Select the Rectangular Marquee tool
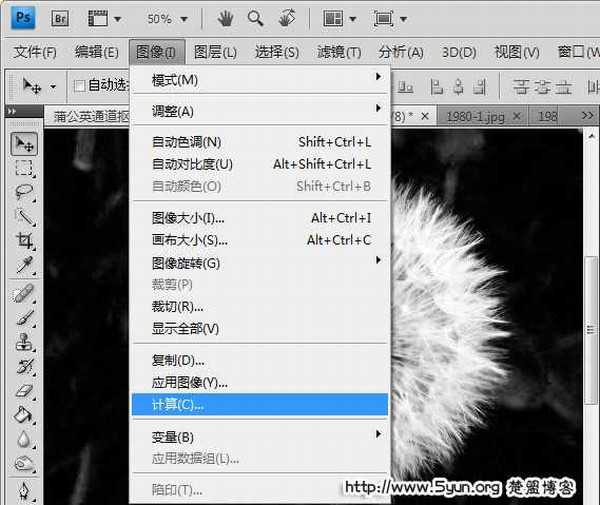 click(x=24, y=168)
